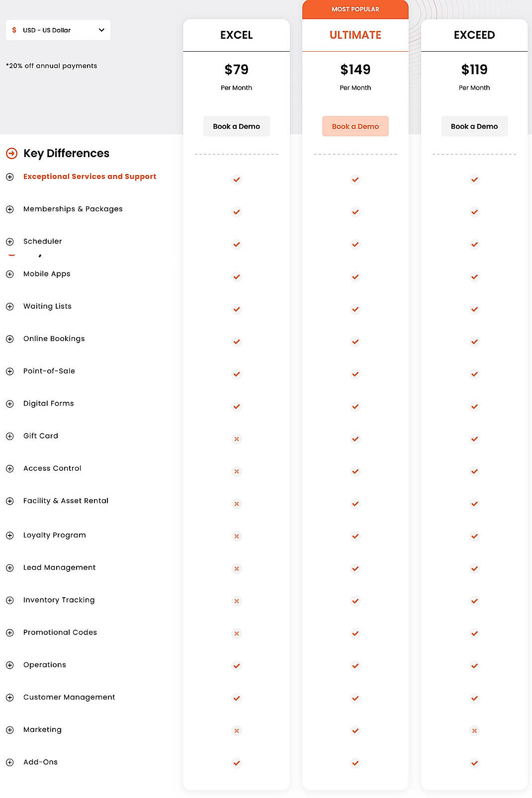532x798 pixels.
Task: Expand the Mobile Apps feature row
Action: (9, 273)
